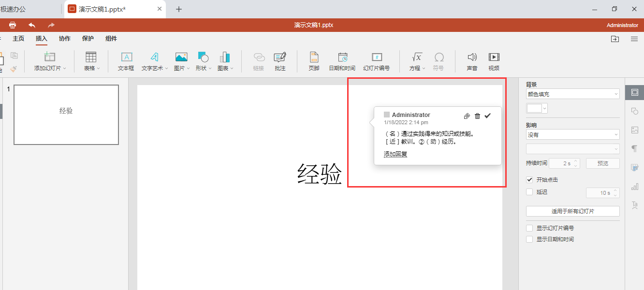Click the open file location icon
Image resolution: width=644 pixels, height=290 pixels.
615,39
